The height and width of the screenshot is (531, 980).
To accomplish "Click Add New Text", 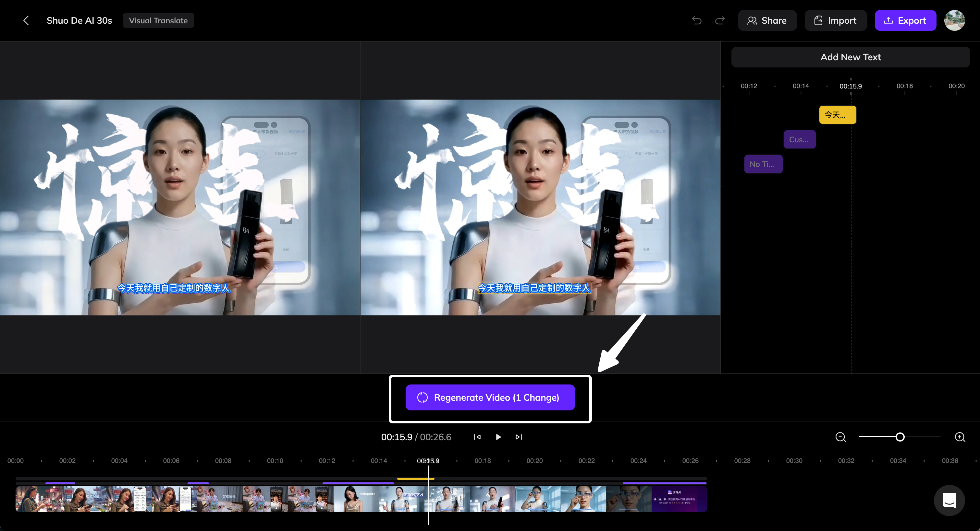I will pyautogui.click(x=851, y=57).
